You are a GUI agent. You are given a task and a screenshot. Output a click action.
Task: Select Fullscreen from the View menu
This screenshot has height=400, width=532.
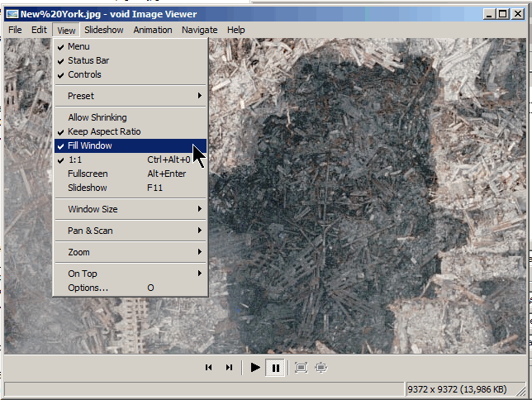[88, 174]
